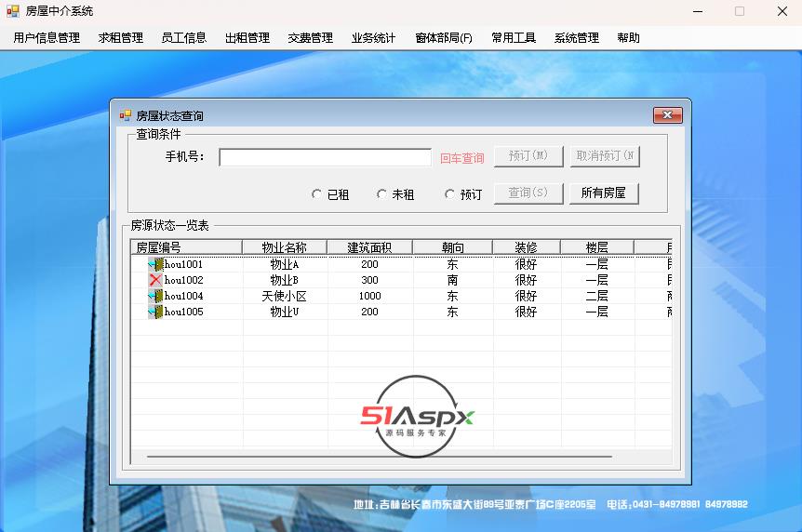Click the 所有房屋 button
The width and height of the screenshot is (802, 532).
(x=604, y=193)
